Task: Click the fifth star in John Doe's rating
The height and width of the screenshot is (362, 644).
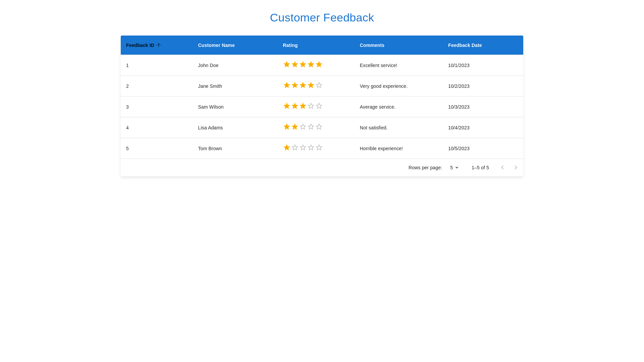Action: click(319, 64)
